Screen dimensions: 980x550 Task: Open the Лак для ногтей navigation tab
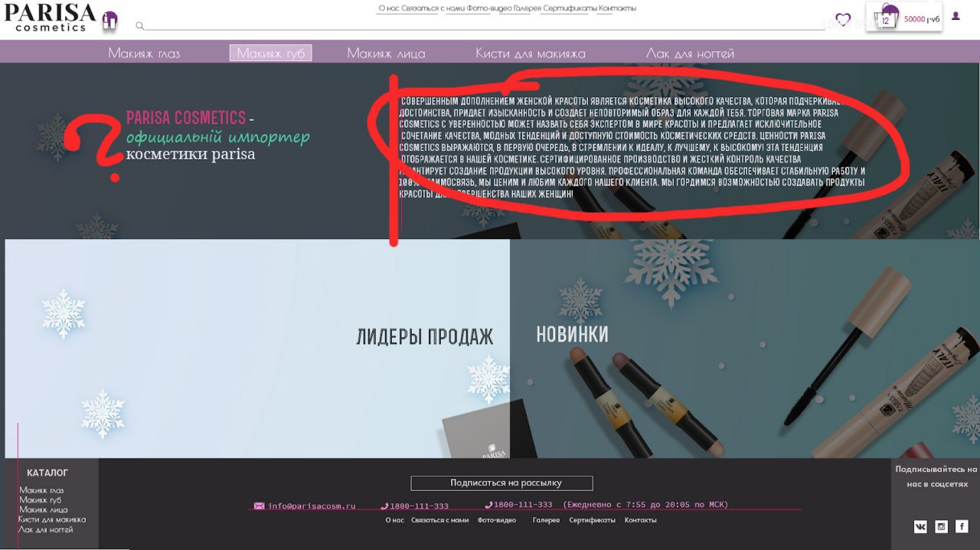(x=690, y=54)
